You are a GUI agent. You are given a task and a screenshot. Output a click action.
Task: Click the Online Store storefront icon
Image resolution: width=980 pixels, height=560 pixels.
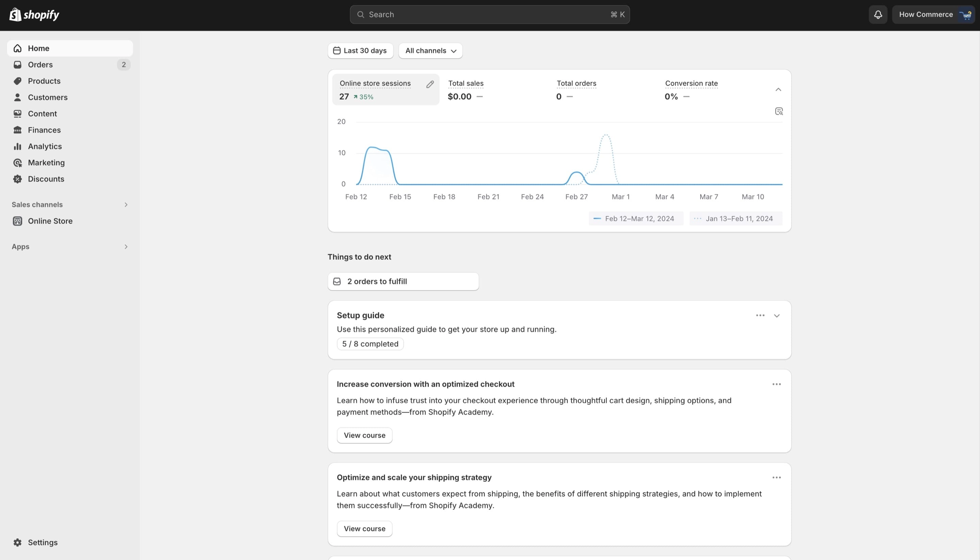point(17,221)
